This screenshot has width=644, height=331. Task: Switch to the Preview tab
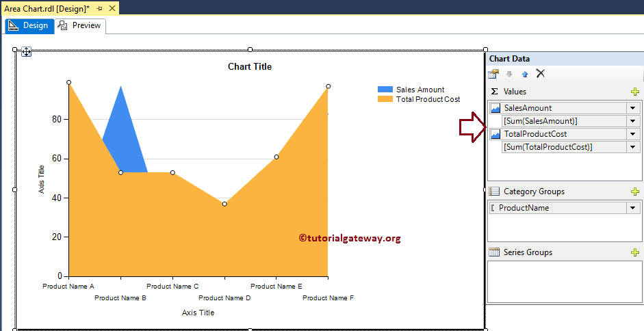80,25
